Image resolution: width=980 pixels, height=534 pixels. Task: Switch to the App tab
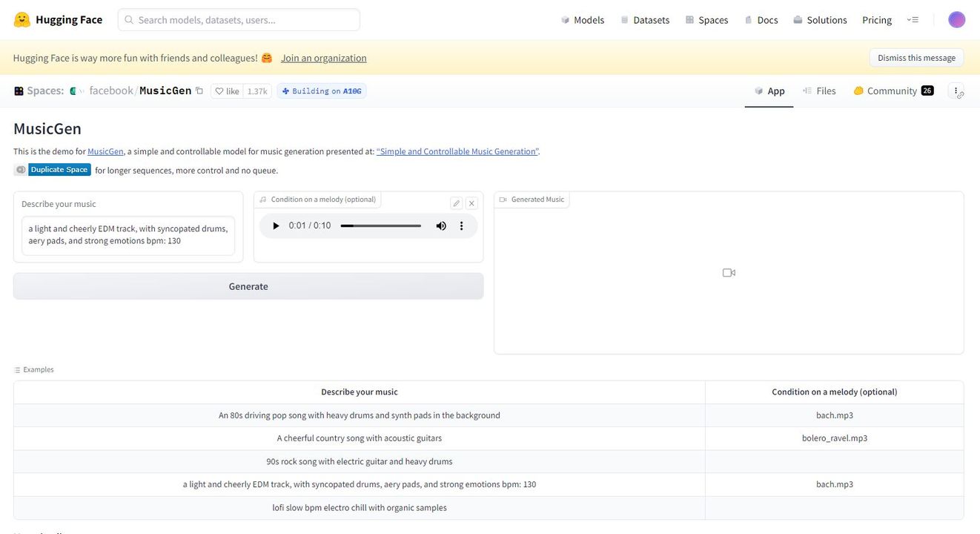click(769, 91)
